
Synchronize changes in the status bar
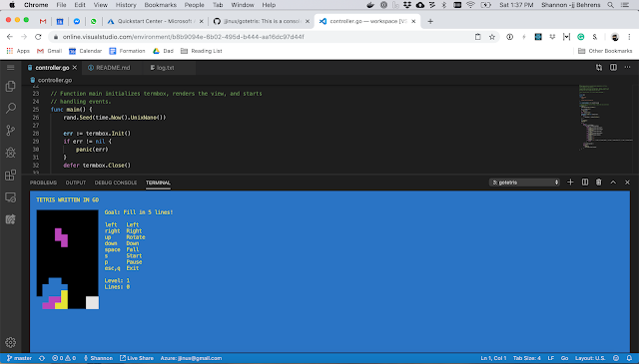pyautogui.click(x=42, y=358)
